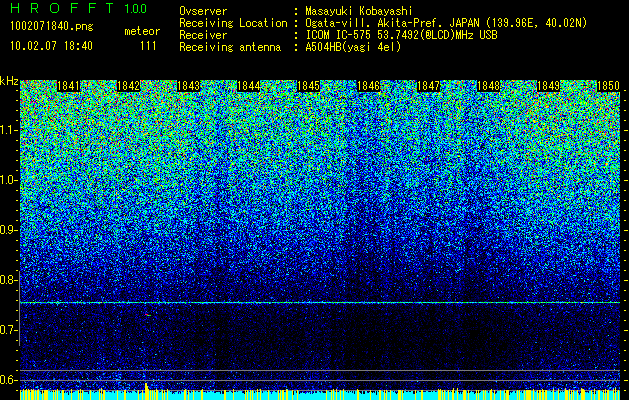Click ICOM IC-575 receiver text
The image size is (629, 400).
pos(401,35)
